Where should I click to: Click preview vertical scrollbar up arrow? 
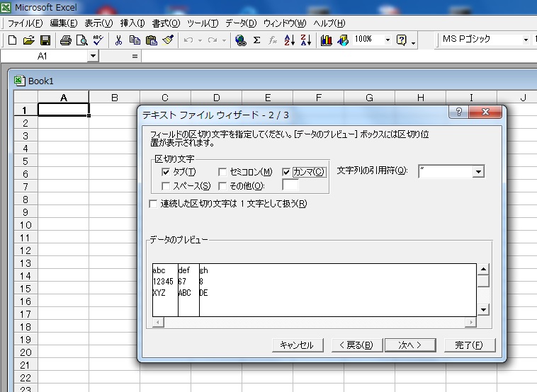pos(483,269)
